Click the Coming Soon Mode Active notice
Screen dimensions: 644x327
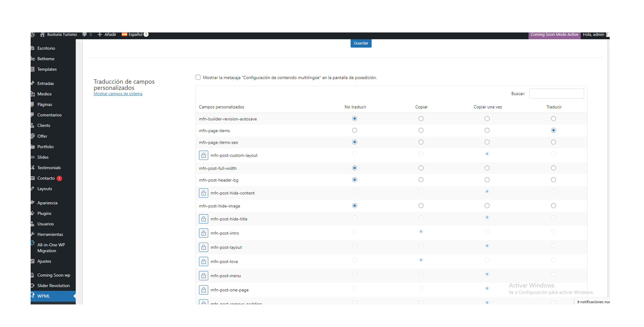tap(554, 35)
